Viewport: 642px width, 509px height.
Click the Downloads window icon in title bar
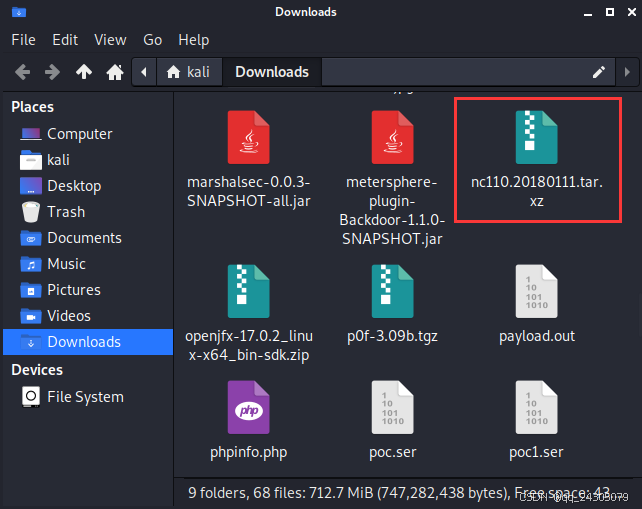click(x=19, y=12)
